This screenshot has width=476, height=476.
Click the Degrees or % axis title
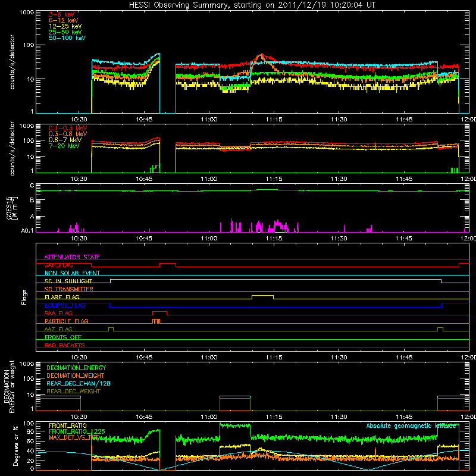tap(15, 446)
